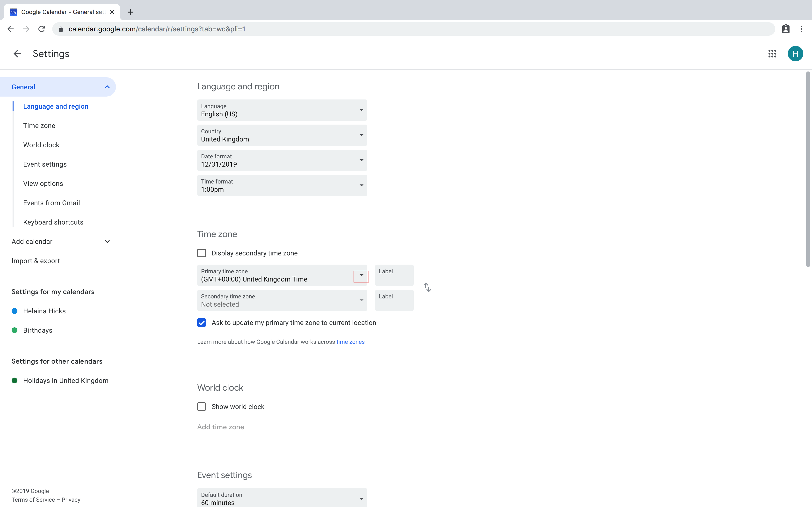Click the Birthdays calendar green dot

point(14,331)
